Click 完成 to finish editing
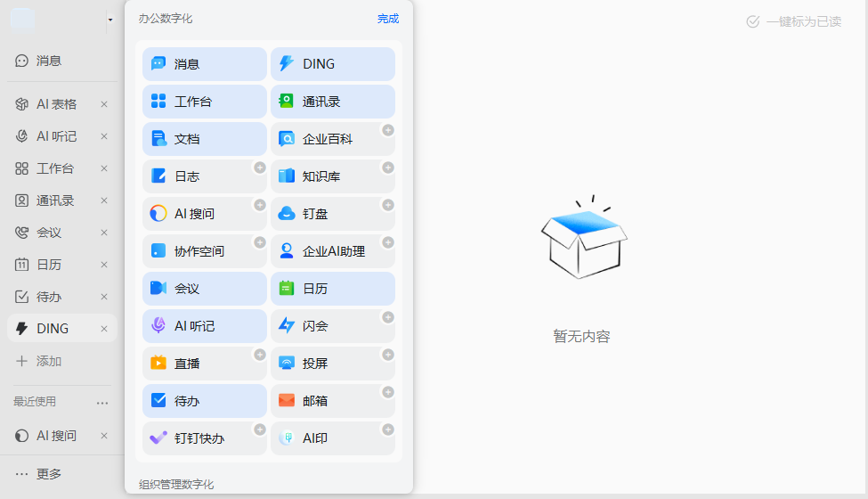The height and width of the screenshot is (499, 868). pos(388,19)
